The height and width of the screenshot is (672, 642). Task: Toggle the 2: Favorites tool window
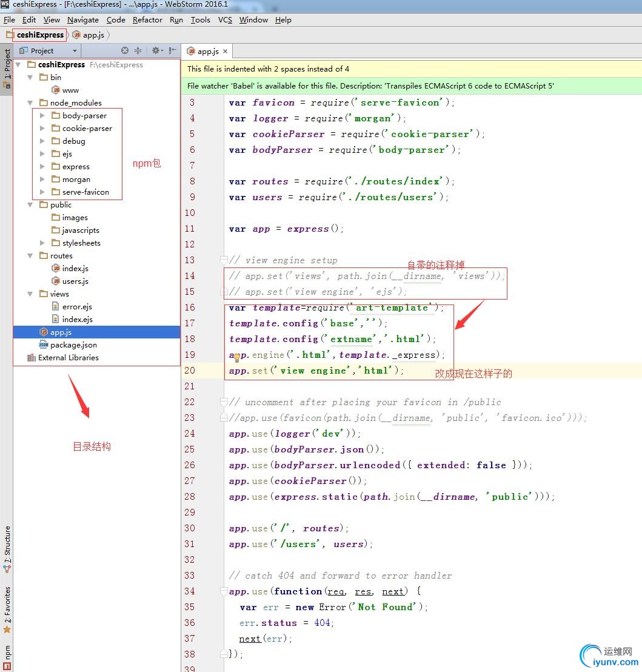pyautogui.click(x=7, y=610)
